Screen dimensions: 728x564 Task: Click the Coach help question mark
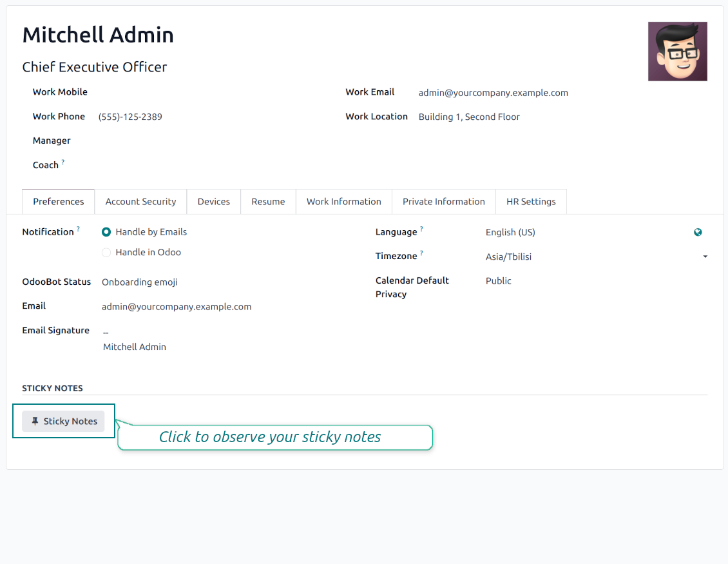(x=63, y=162)
